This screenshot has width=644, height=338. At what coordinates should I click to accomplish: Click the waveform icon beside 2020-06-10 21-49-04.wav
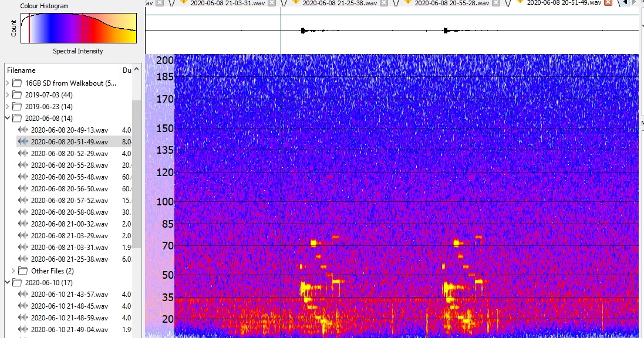click(x=22, y=329)
